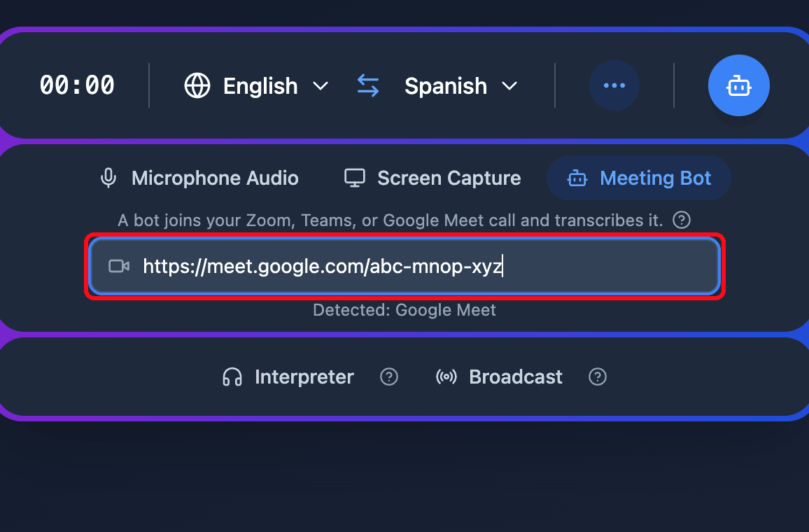Click the chevron next to Spanish
The width and height of the screenshot is (809, 532).
509,86
